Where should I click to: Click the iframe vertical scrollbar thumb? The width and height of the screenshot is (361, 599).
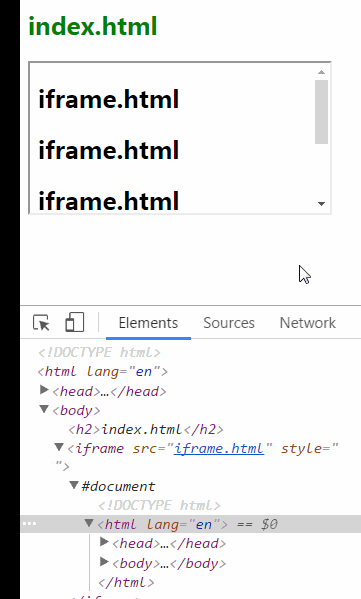tap(321, 112)
